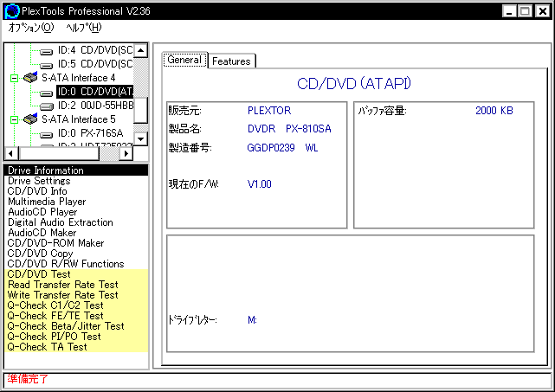
Task: Open Q-Check C1/C2 Test
Action: coord(76,305)
